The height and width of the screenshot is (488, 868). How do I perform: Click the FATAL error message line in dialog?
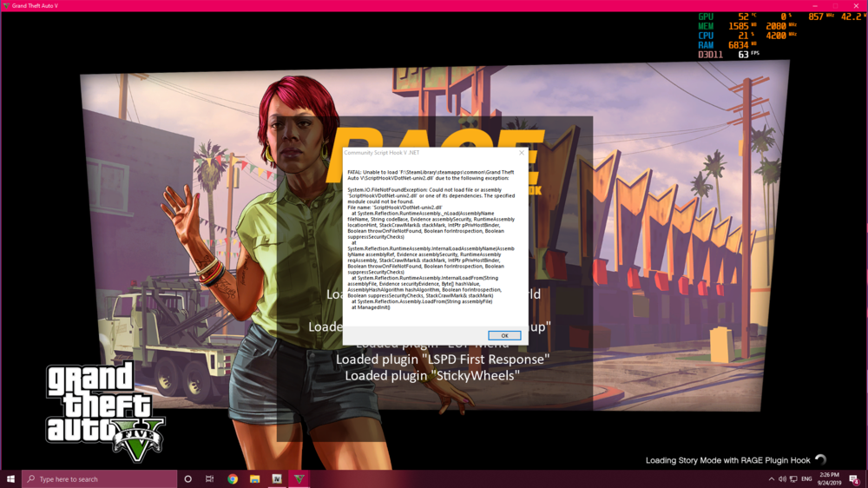coord(431,175)
